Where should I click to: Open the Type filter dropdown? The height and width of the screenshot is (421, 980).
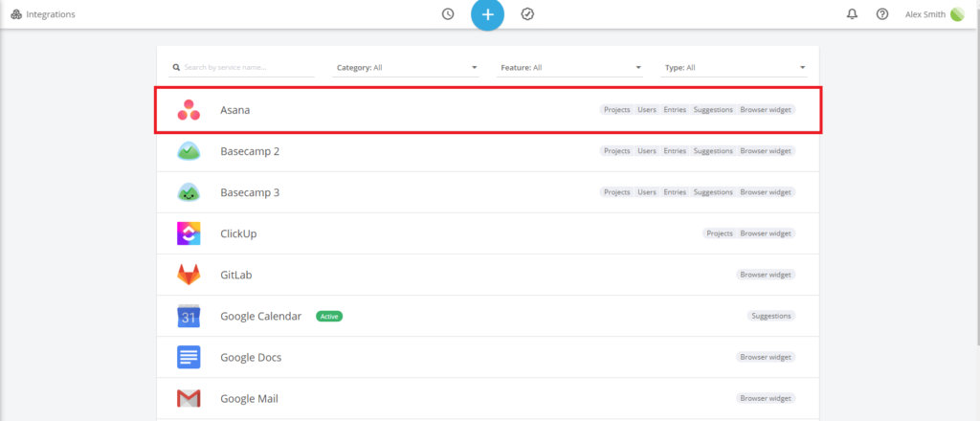pyautogui.click(x=734, y=67)
